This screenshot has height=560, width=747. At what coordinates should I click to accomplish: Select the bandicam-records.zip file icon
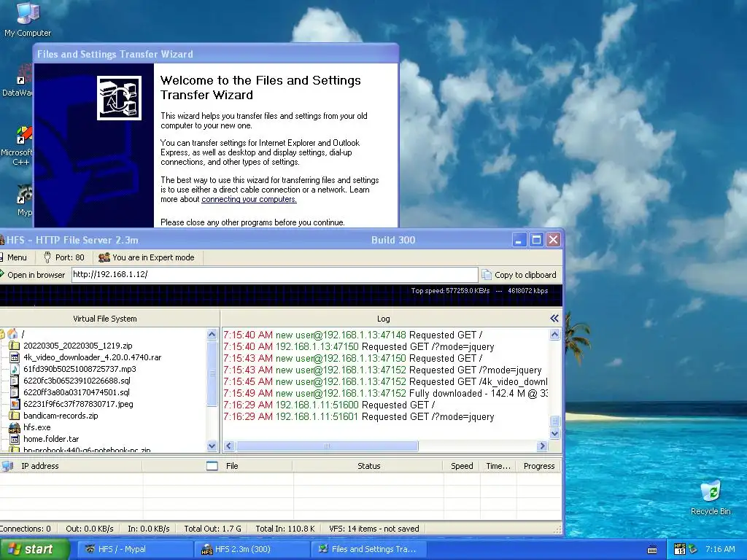[x=15, y=416]
